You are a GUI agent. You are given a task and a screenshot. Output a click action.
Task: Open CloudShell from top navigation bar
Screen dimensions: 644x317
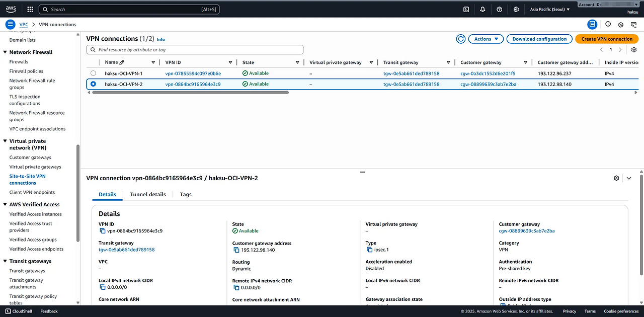coord(466,9)
